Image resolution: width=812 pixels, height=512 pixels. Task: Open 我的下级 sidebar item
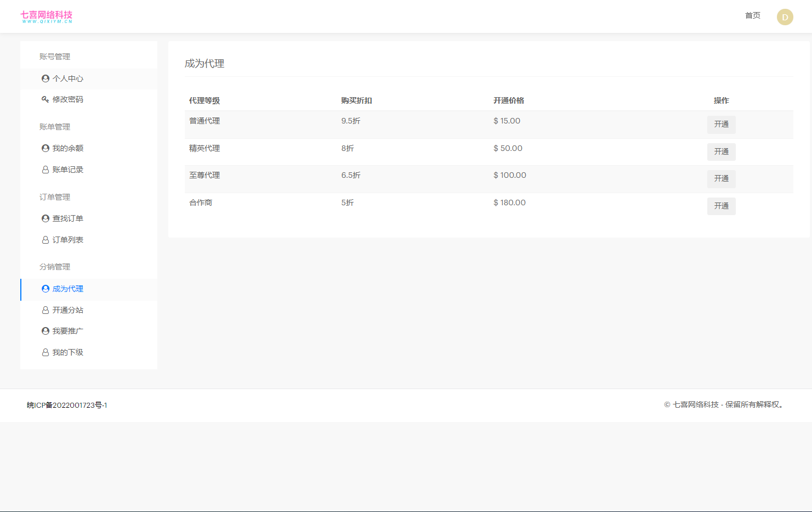point(67,352)
